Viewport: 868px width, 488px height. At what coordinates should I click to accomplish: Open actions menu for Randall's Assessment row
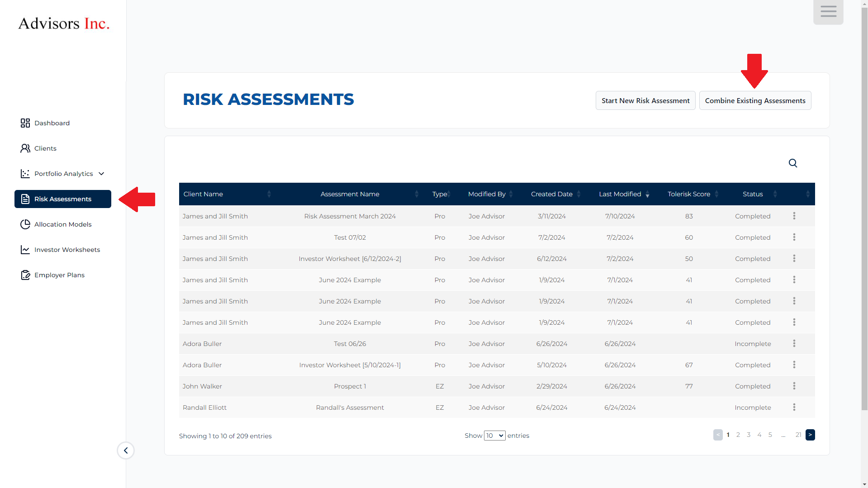pos(794,407)
